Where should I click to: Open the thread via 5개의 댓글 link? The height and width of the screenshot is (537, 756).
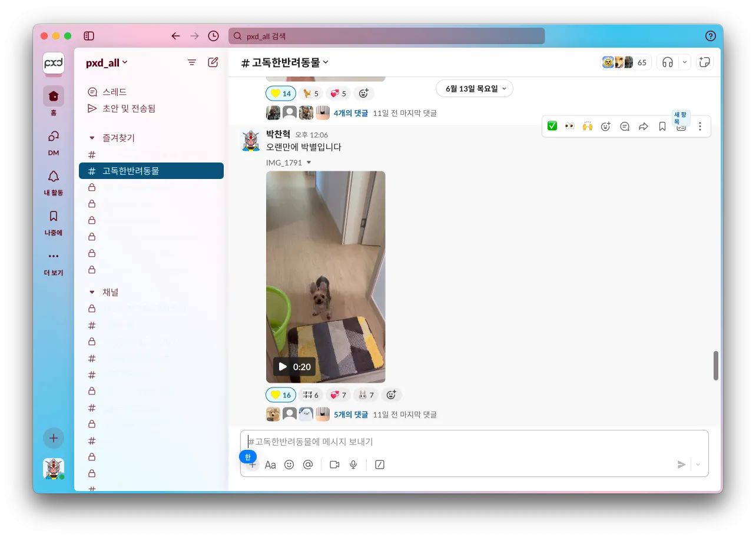(349, 414)
